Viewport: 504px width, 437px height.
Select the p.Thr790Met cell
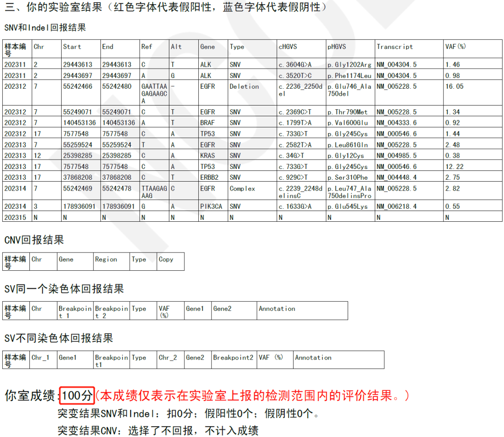click(348, 112)
